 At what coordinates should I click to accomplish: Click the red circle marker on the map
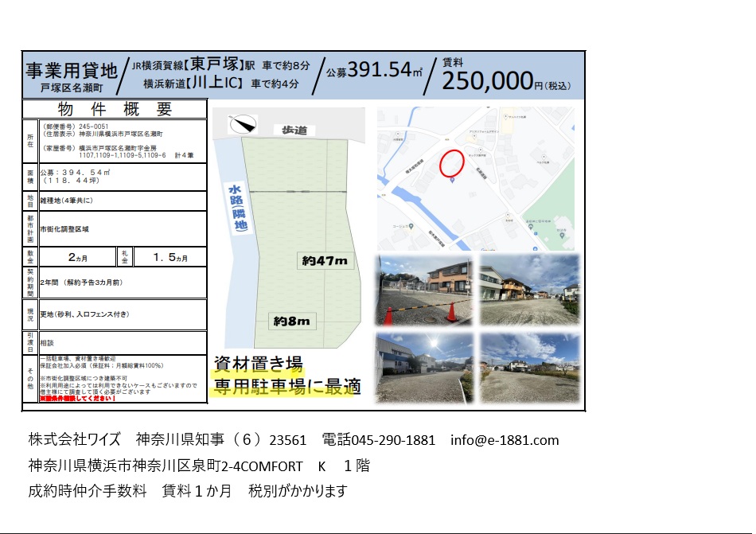click(452, 163)
